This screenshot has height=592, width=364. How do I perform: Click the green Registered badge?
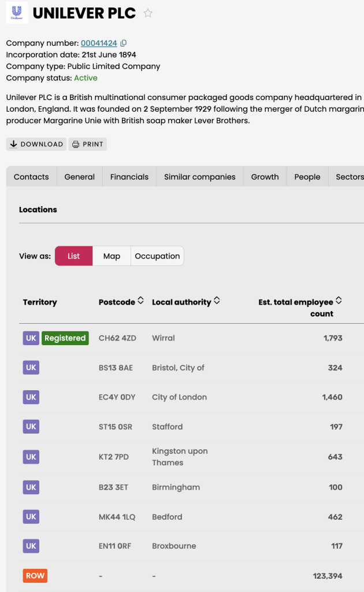pyautogui.click(x=65, y=338)
